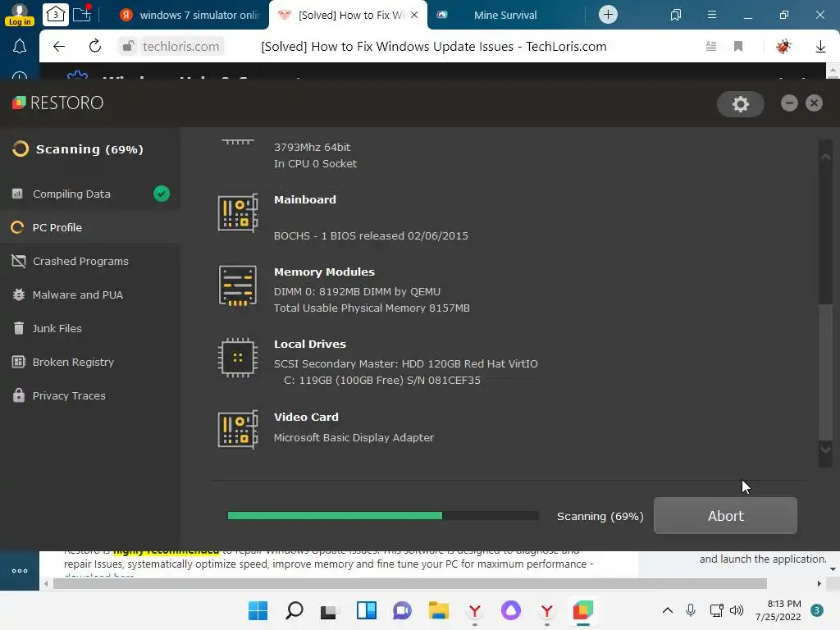Click the Mainboard circuit icon
The height and width of the screenshot is (630, 840).
(x=238, y=213)
